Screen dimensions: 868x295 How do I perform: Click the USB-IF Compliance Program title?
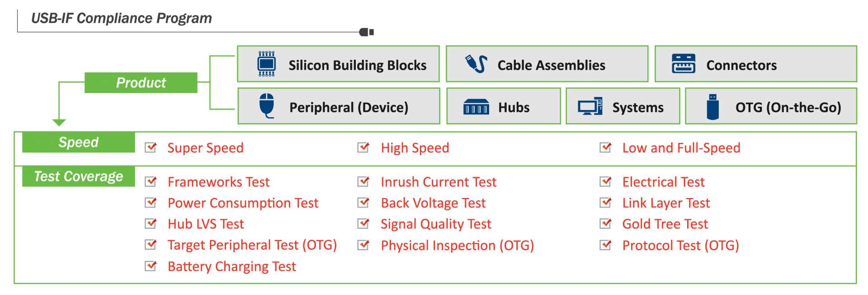point(122,18)
